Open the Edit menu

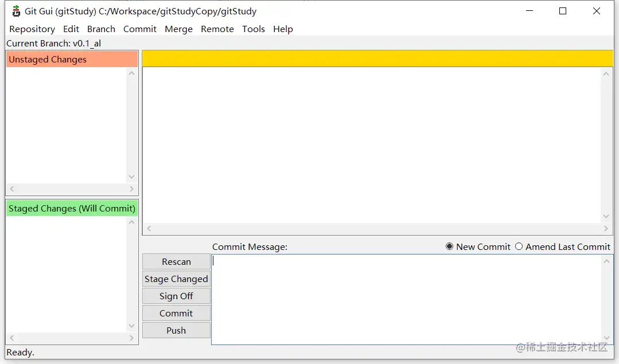pyautogui.click(x=71, y=29)
